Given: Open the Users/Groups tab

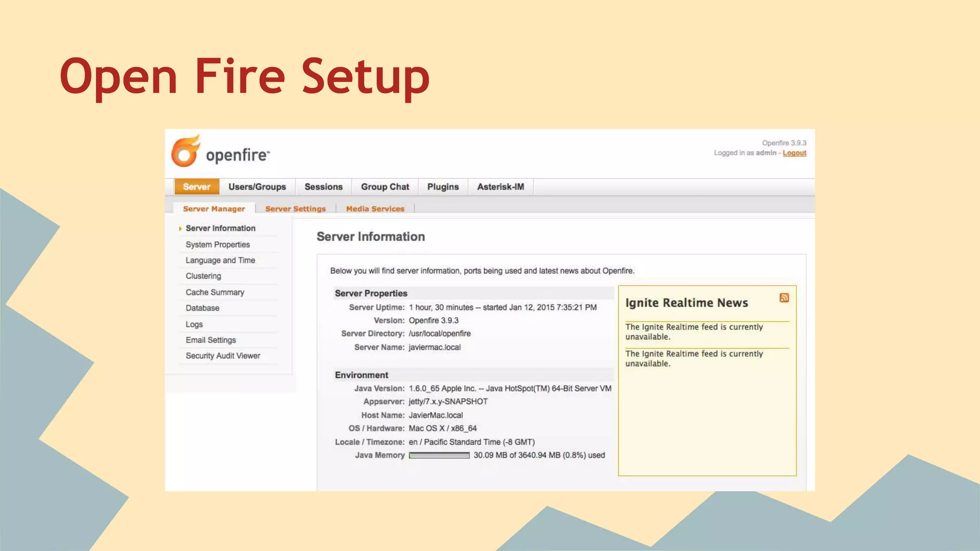Looking at the screenshot, I should [257, 187].
